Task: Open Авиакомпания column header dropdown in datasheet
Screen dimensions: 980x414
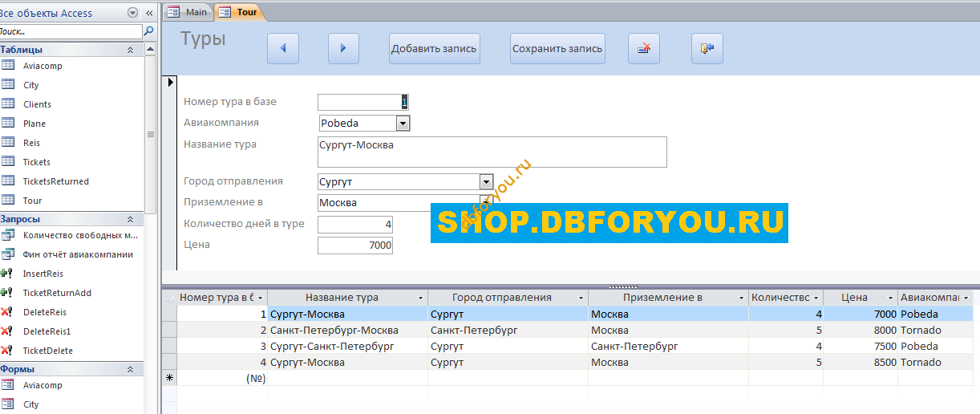Action: click(x=966, y=298)
